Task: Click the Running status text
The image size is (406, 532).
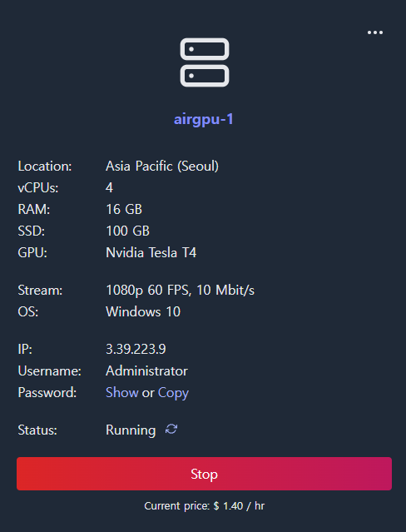Action: point(131,430)
